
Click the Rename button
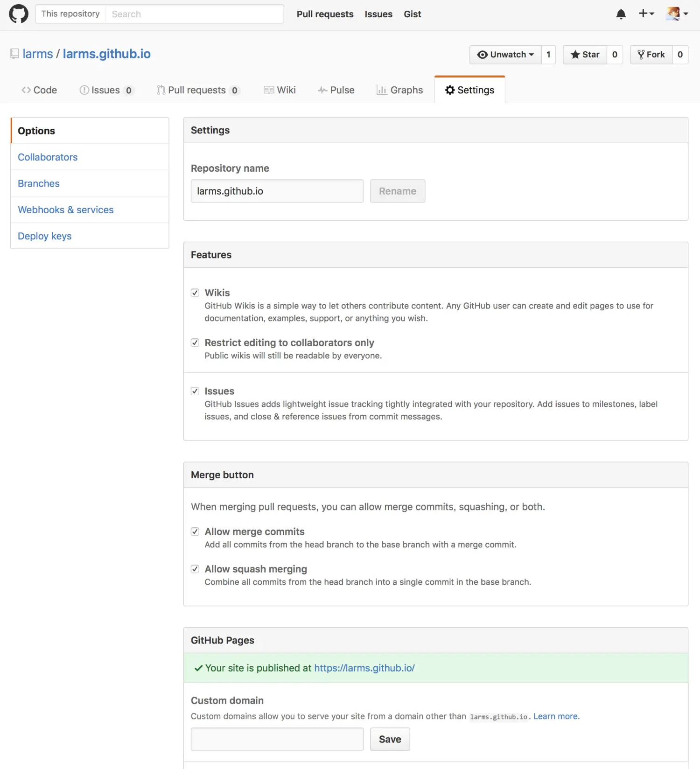[x=398, y=191]
